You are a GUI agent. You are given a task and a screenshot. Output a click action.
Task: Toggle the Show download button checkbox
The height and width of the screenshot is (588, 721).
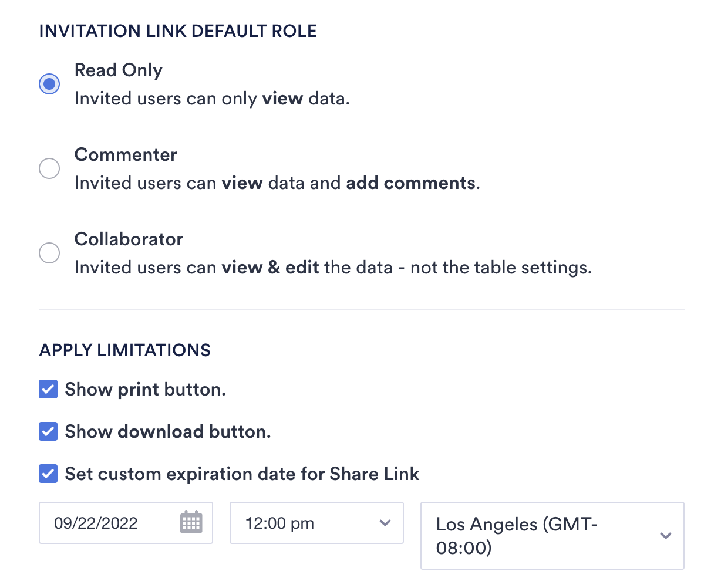tap(48, 431)
